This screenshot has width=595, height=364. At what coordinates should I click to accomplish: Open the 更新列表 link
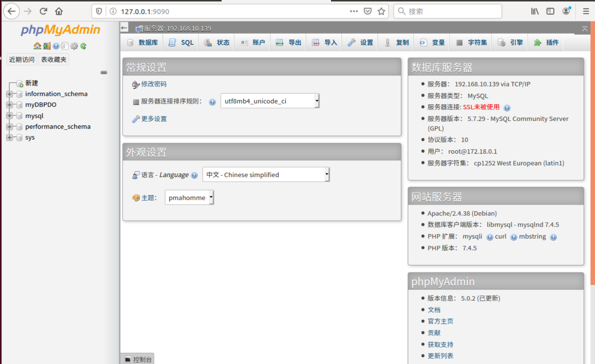point(440,356)
